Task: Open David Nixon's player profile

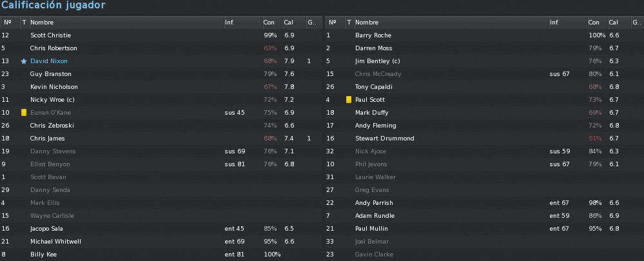Action: tap(49, 61)
